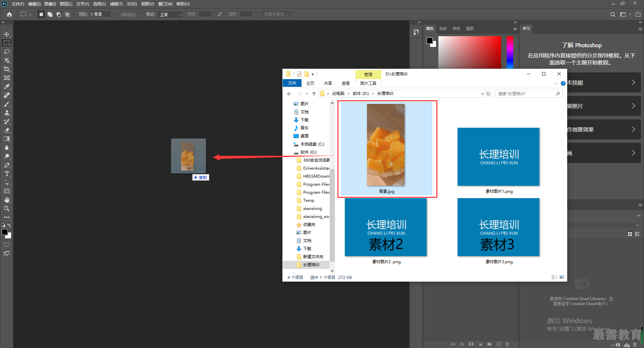This screenshot has height=348, width=644.
Task: Choose Add to selection mode
Action: 50,14
